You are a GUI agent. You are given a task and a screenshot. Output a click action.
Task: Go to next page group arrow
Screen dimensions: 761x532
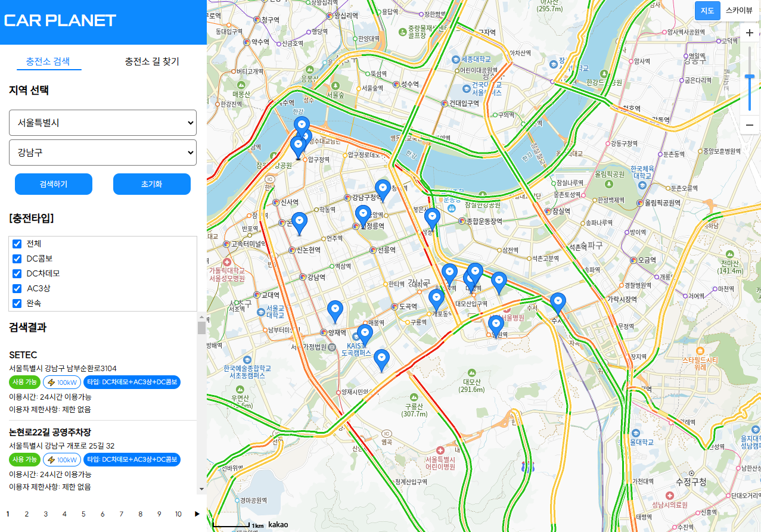197,514
